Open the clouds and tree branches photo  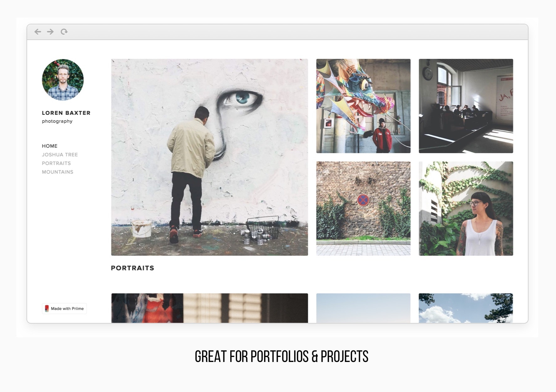(466, 308)
